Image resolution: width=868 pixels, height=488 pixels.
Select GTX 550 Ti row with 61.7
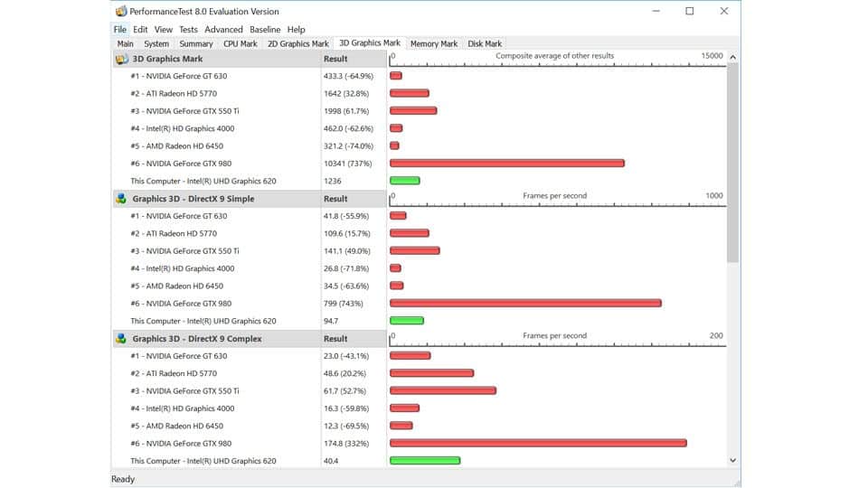(419, 391)
